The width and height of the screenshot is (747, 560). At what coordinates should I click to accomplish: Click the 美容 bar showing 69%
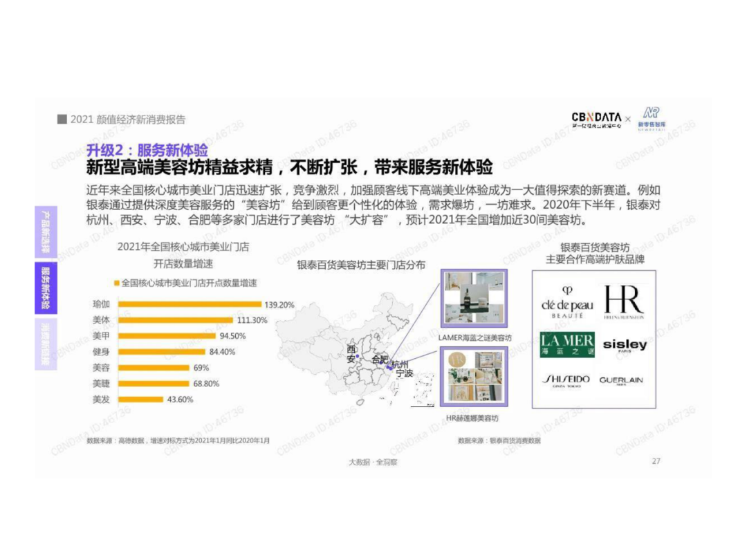[154, 368]
